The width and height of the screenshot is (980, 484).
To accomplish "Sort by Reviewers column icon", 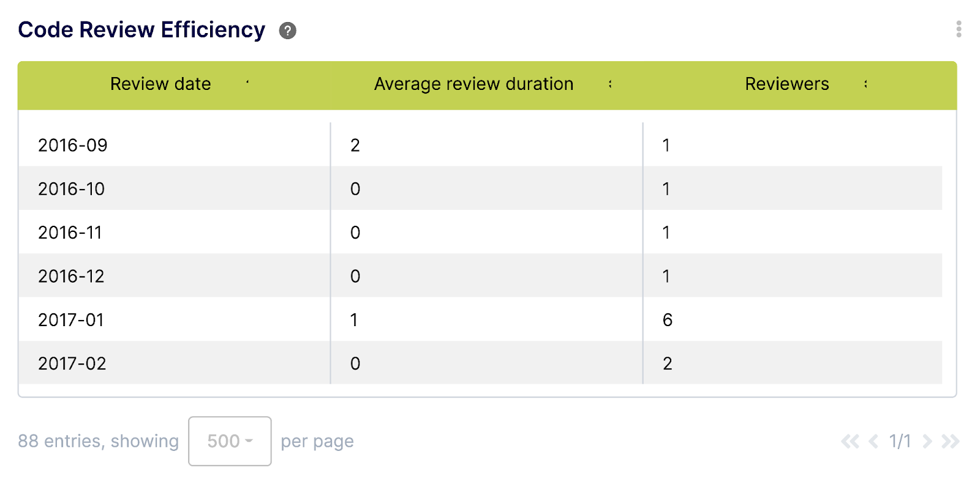I will tap(865, 84).
